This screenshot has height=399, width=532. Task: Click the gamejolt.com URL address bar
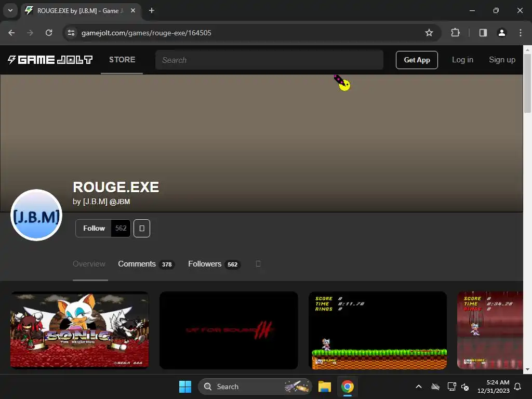pyautogui.click(x=251, y=33)
